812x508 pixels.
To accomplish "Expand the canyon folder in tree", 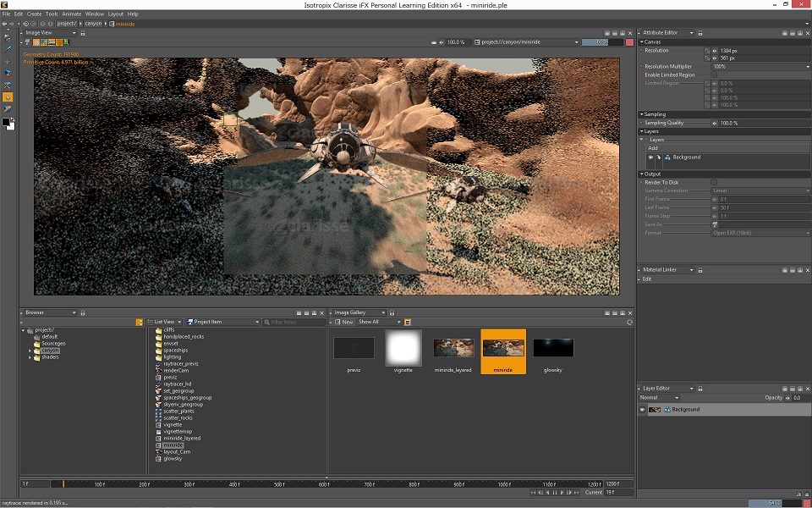I will tap(30, 351).
